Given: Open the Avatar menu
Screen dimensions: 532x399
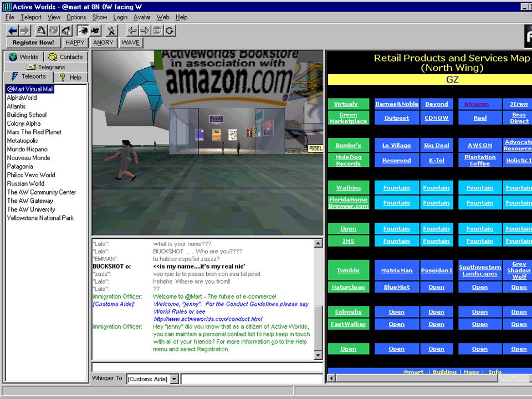Looking at the screenshot, I should point(142,17).
